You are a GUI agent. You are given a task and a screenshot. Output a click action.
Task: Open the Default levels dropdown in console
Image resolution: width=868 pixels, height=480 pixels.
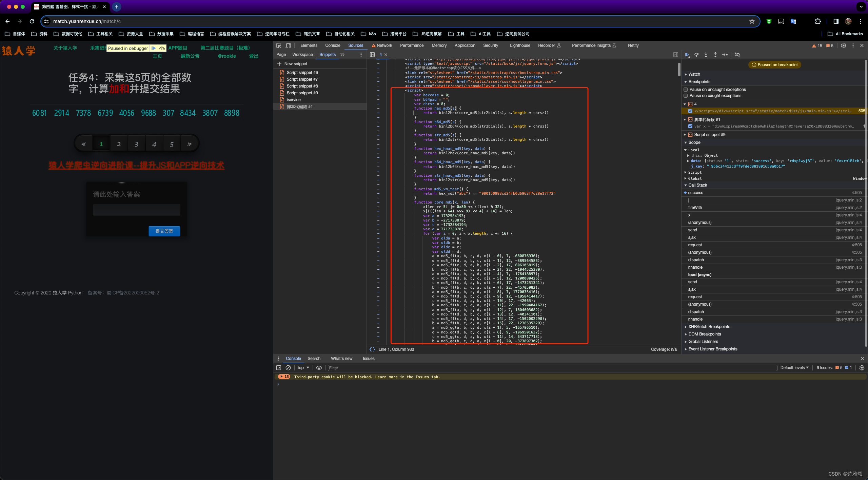tap(794, 368)
